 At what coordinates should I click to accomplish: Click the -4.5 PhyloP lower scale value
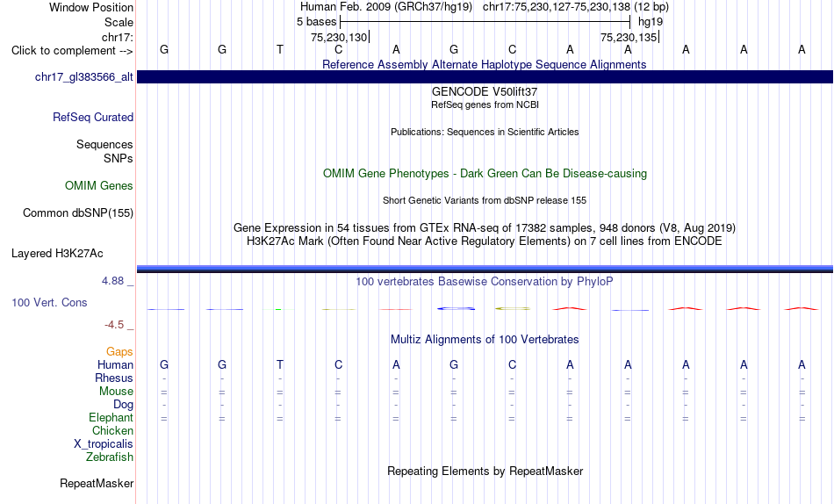114,325
